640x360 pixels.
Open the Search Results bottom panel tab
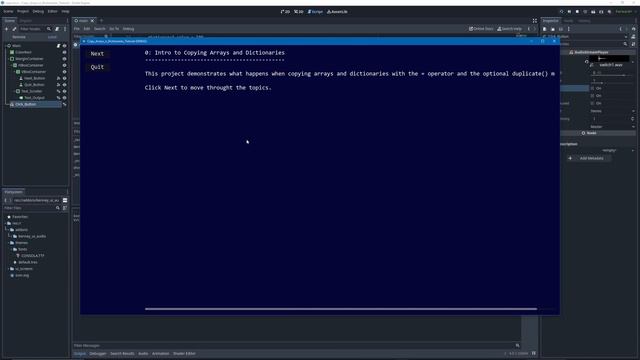point(122,353)
